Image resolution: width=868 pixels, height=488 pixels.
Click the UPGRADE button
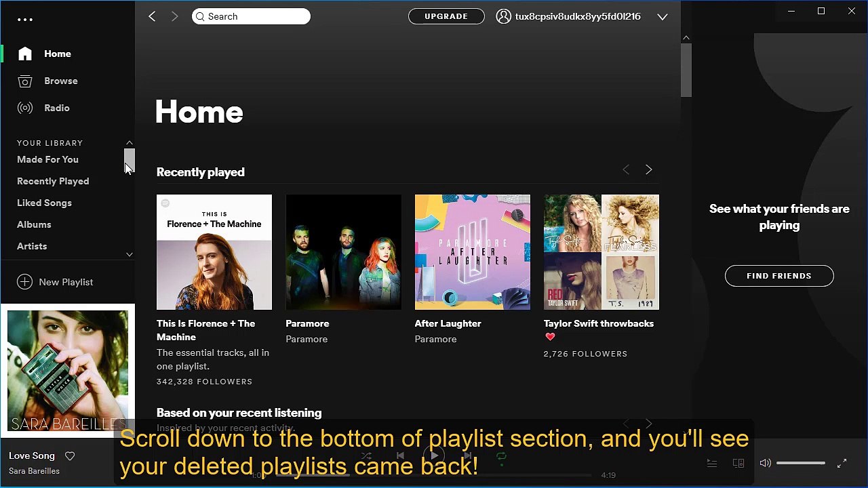click(x=446, y=16)
